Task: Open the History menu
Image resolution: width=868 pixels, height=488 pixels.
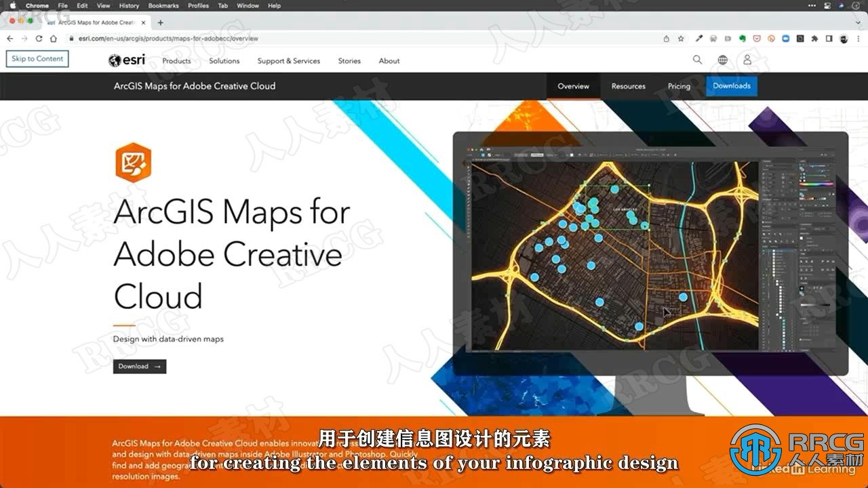Action: [x=129, y=5]
